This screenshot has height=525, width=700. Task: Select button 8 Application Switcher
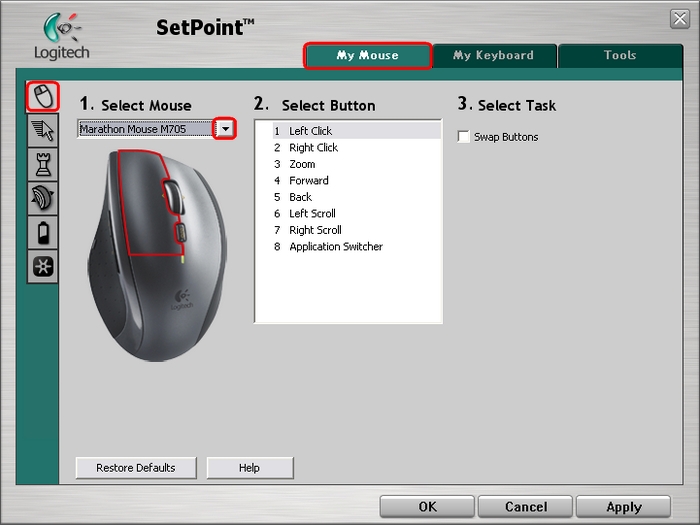pyautogui.click(x=357, y=246)
